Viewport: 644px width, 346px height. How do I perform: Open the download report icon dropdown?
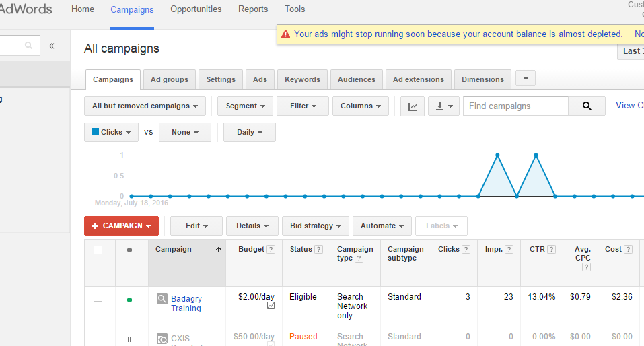tap(443, 106)
